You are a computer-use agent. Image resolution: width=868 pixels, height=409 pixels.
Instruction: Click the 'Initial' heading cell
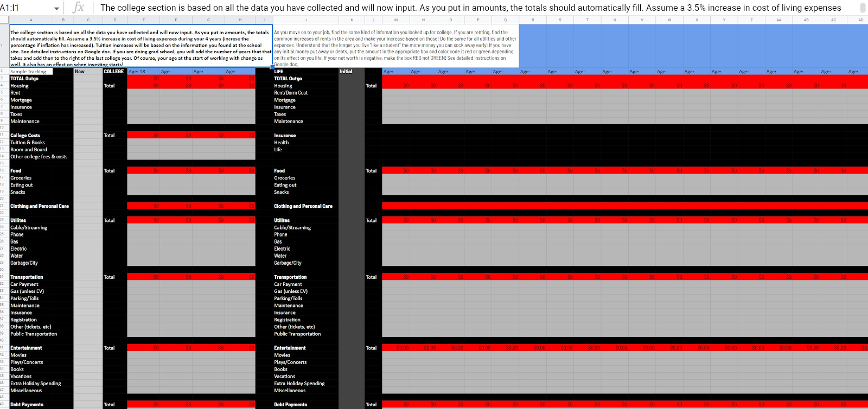pos(352,72)
